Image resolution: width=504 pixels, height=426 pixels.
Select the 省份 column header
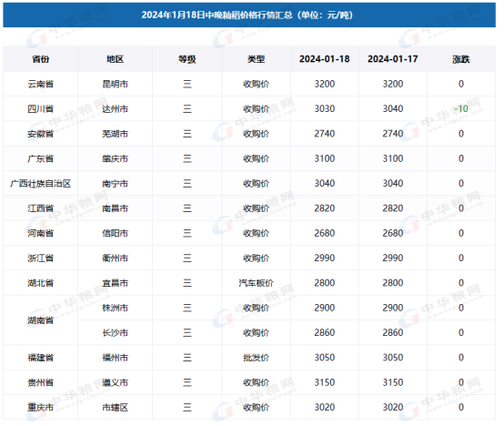(41, 59)
